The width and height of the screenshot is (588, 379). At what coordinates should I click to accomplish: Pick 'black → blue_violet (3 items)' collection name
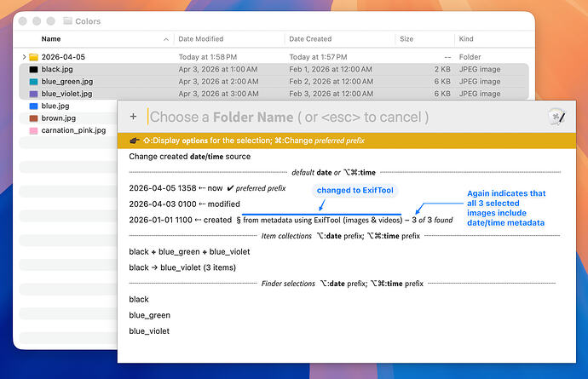tap(182, 267)
